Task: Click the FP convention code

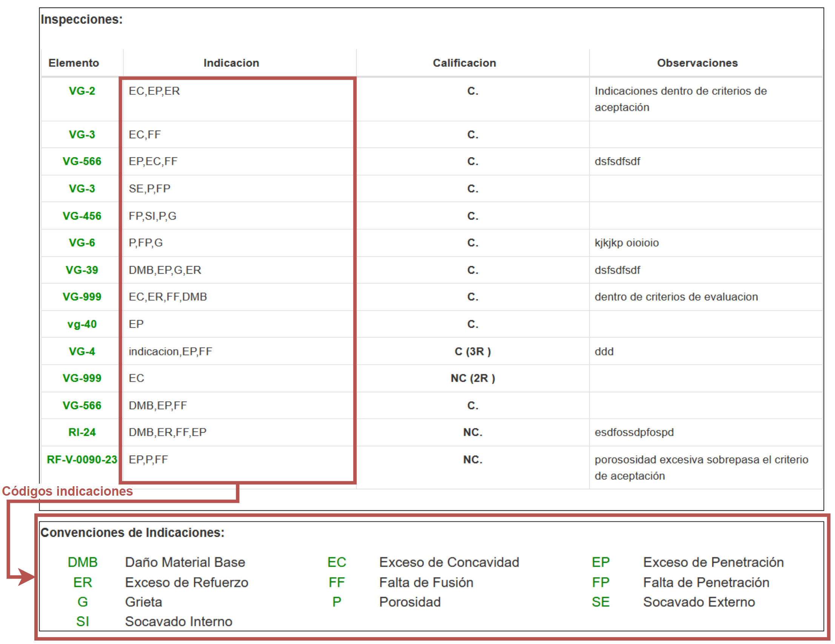Action: coord(600,582)
